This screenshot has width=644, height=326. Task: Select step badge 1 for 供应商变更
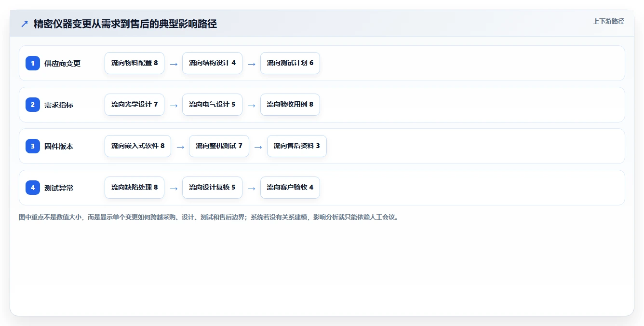[33, 63]
